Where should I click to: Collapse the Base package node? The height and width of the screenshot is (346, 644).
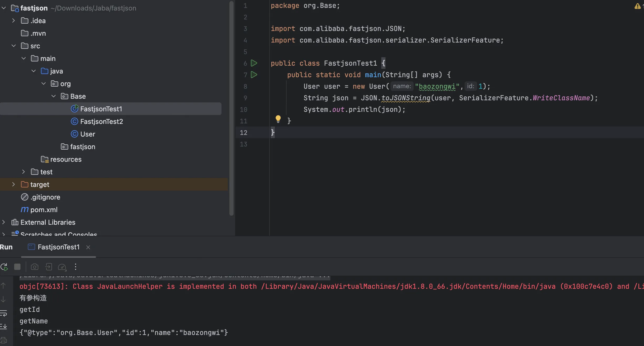pos(54,96)
